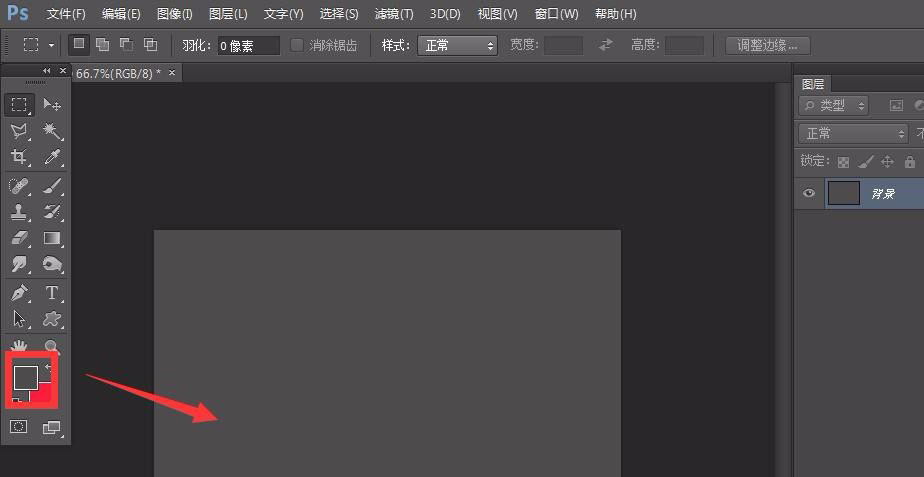
Task: Choose Subtract from selection mode
Action: 127,44
